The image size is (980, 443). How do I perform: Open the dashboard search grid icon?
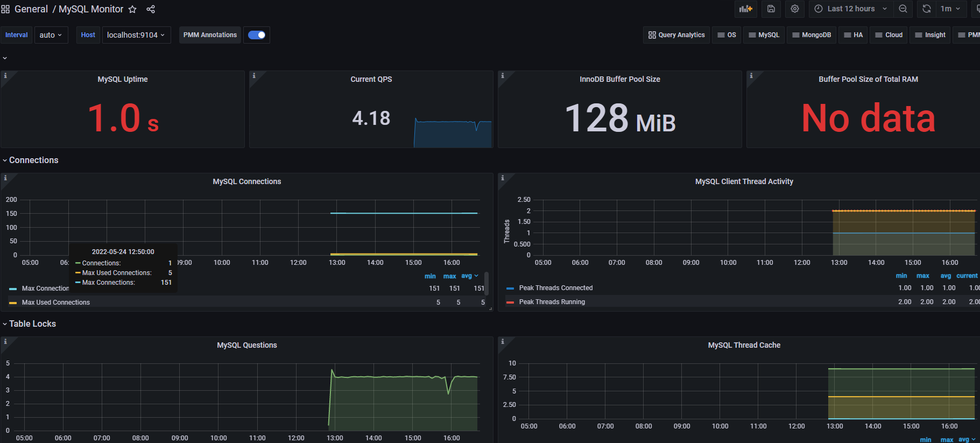pos(5,9)
